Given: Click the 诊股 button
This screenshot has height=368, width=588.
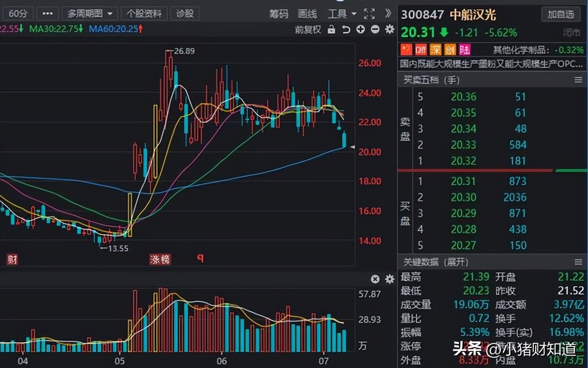Looking at the screenshot, I should tap(183, 13).
